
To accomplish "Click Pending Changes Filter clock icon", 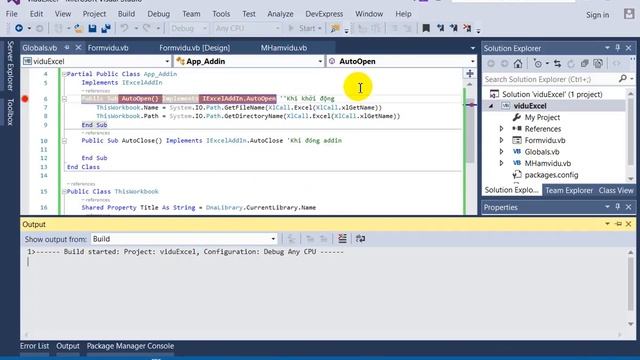I will tap(538, 64).
